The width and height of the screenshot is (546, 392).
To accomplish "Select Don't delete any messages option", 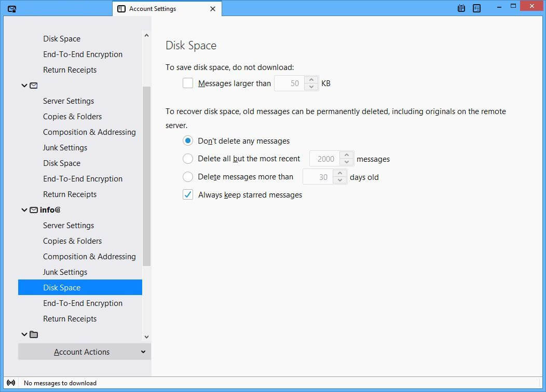I will point(188,141).
